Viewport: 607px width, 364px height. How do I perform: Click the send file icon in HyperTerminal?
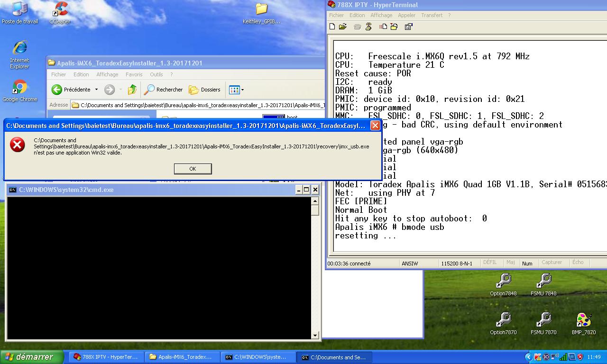pos(383,27)
